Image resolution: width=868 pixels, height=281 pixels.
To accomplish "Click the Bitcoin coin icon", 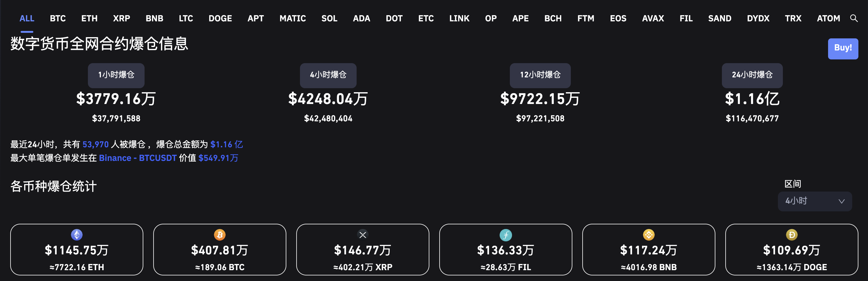I will 220,235.
